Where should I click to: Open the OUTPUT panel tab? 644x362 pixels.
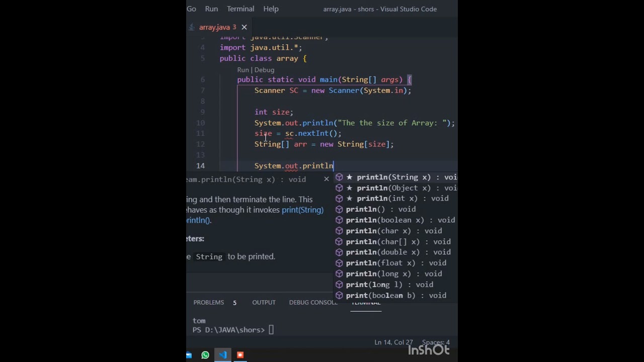(x=264, y=302)
